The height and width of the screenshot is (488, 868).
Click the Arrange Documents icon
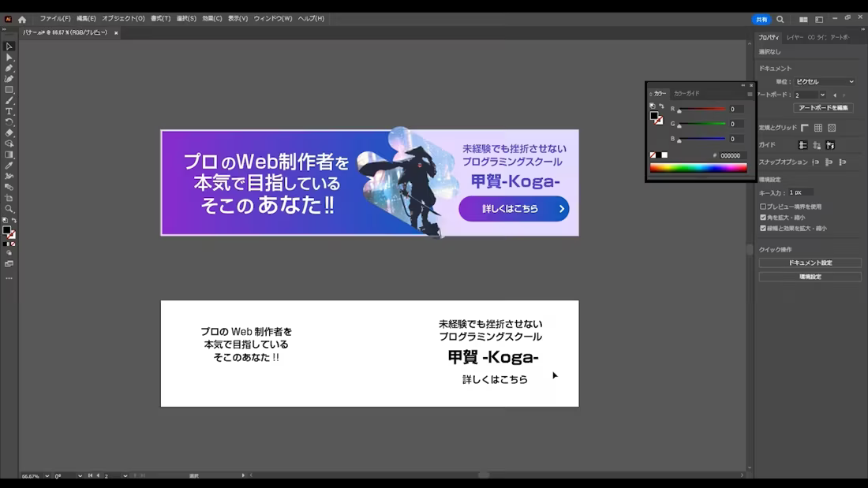click(x=803, y=20)
